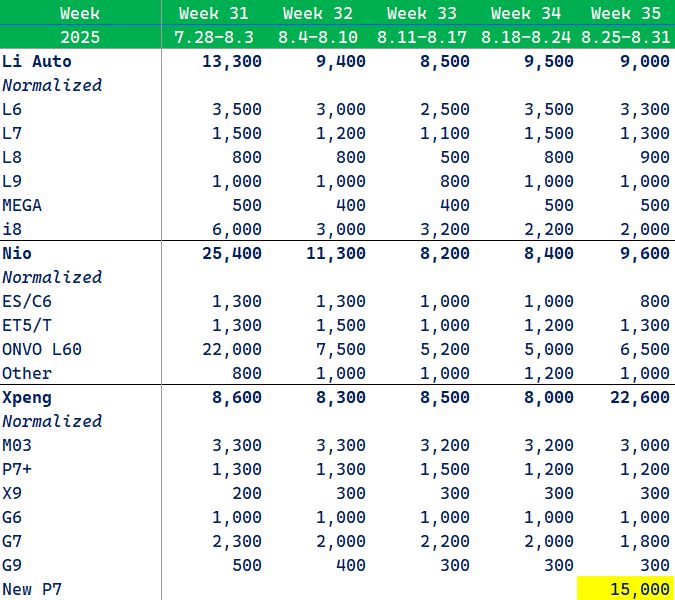The height and width of the screenshot is (600, 675).
Task: Click the Week 35 column header
Action: tap(626, 13)
